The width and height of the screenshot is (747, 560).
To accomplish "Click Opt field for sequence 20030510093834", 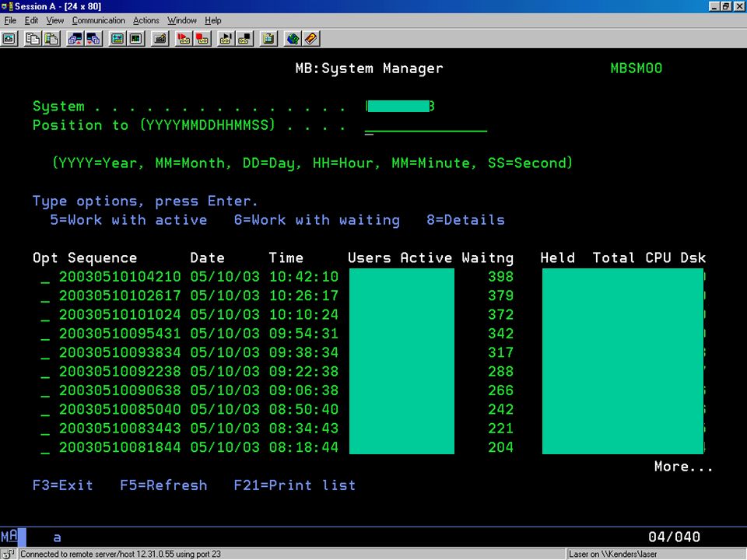I will click(x=45, y=352).
